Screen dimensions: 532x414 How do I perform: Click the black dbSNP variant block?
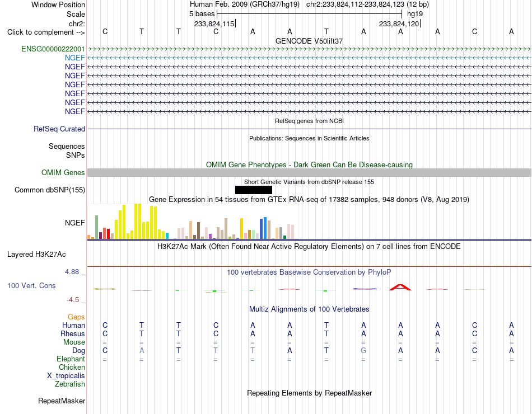[x=254, y=190]
